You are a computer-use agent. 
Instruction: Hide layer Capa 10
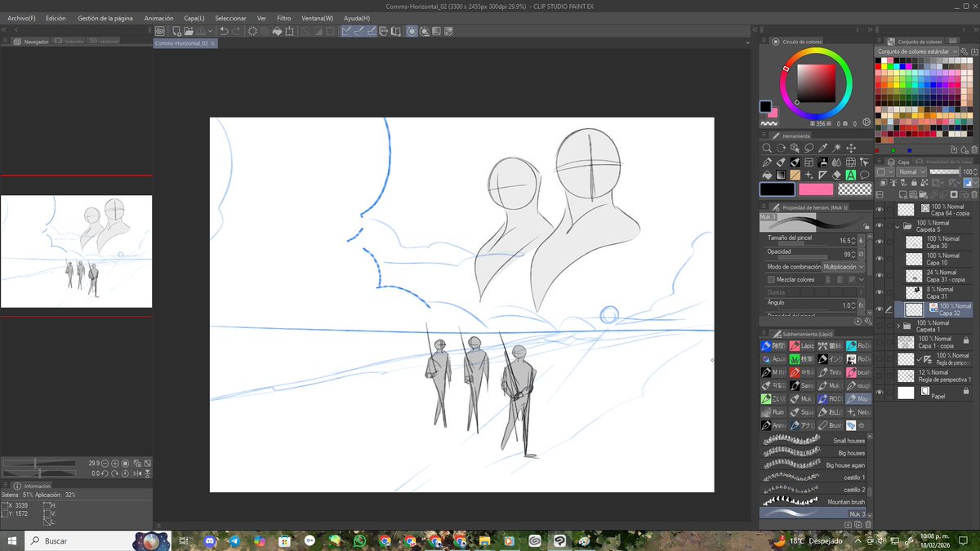[x=880, y=259]
